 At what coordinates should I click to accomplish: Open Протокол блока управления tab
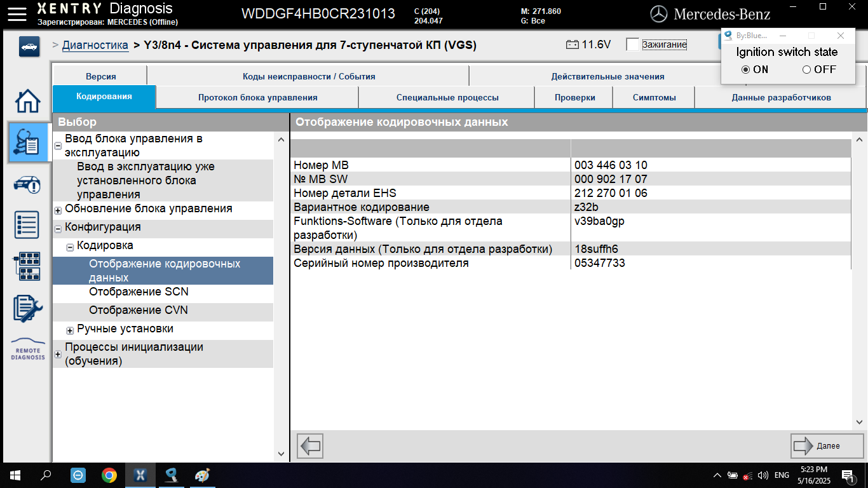pos(257,97)
